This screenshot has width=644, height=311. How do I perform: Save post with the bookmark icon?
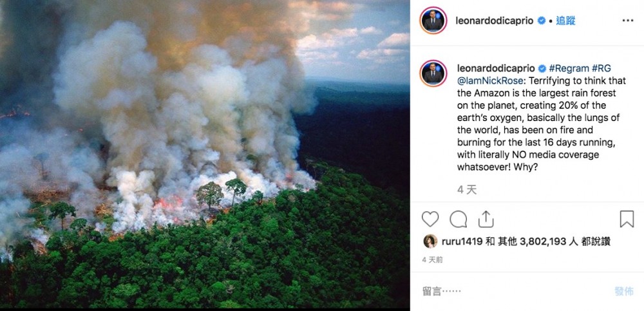[x=627, y=220]
